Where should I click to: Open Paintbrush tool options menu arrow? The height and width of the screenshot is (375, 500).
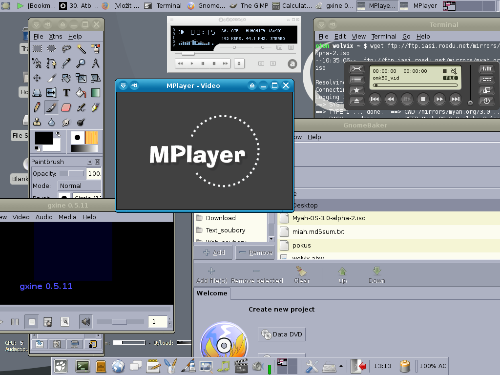pyautogui.click(x=90, y=162)
